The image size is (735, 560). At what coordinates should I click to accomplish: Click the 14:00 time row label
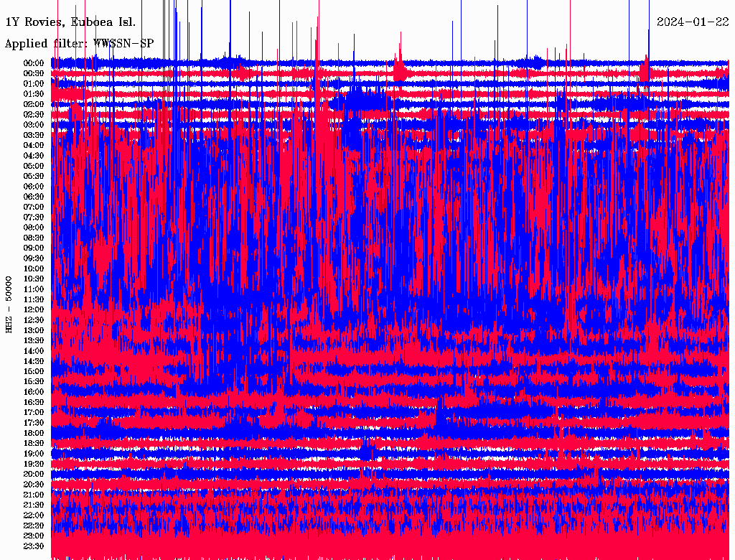click(34, 350)
